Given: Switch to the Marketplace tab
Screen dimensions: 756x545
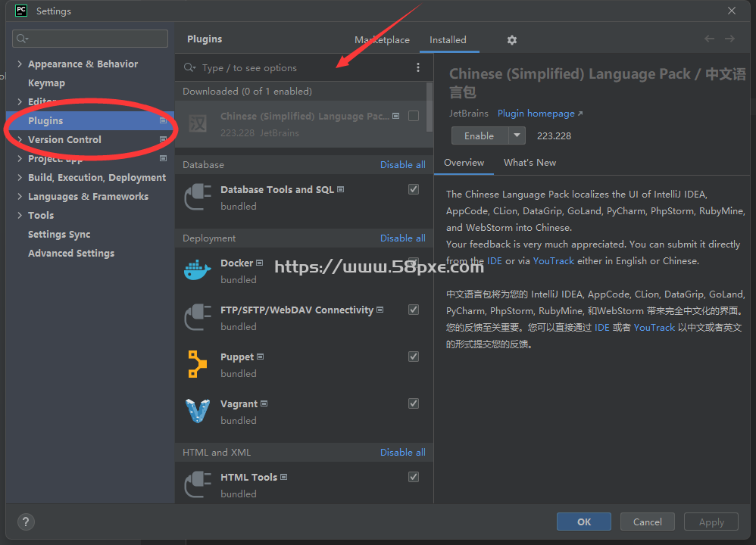Looking at the screenshot, I should [382, 40].
